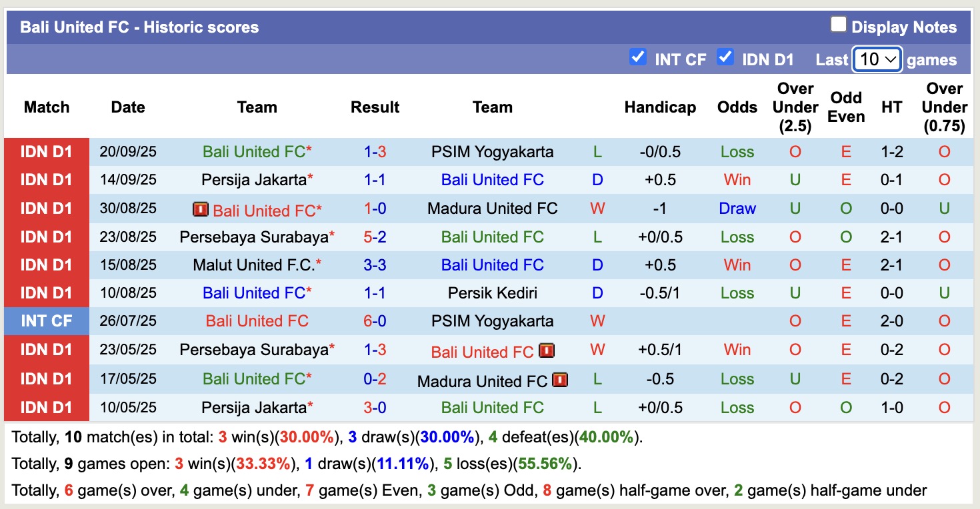This screenshot has width=980, height=509.
Task: Click the 6-0 result of the friendly match
Action: [375, 321]
